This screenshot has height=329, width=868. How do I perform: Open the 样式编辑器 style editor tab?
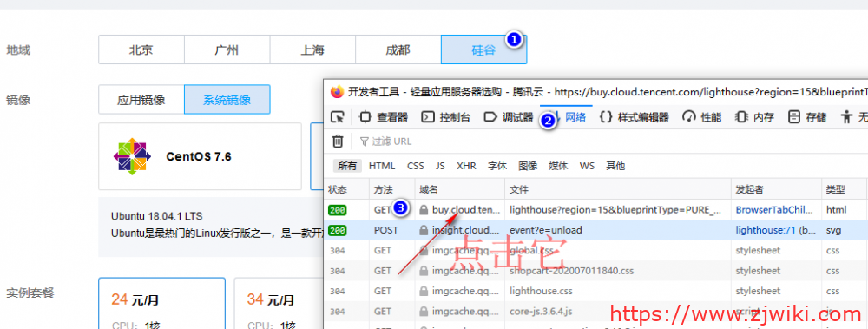pos(635,117)
